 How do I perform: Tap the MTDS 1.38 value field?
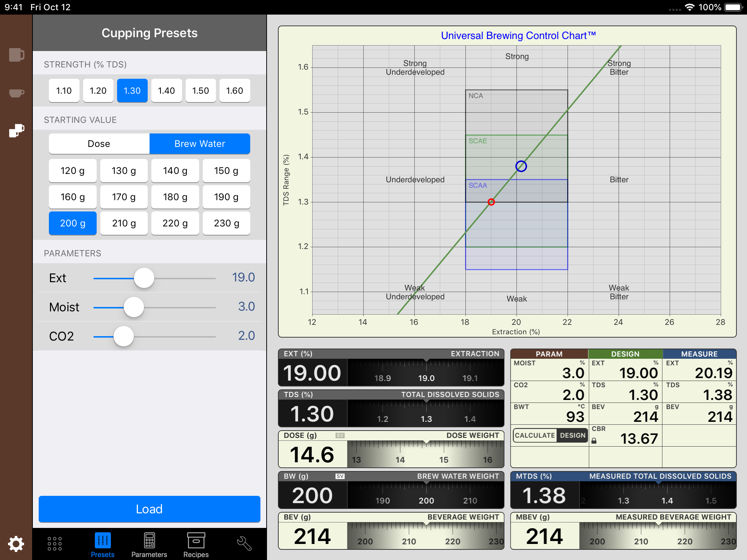pos(544,495)
